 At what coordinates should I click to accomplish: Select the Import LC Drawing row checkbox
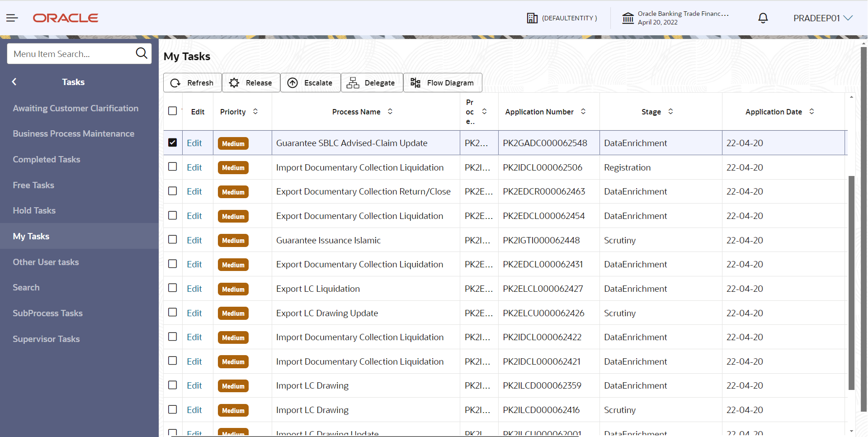tap(172, 385)
